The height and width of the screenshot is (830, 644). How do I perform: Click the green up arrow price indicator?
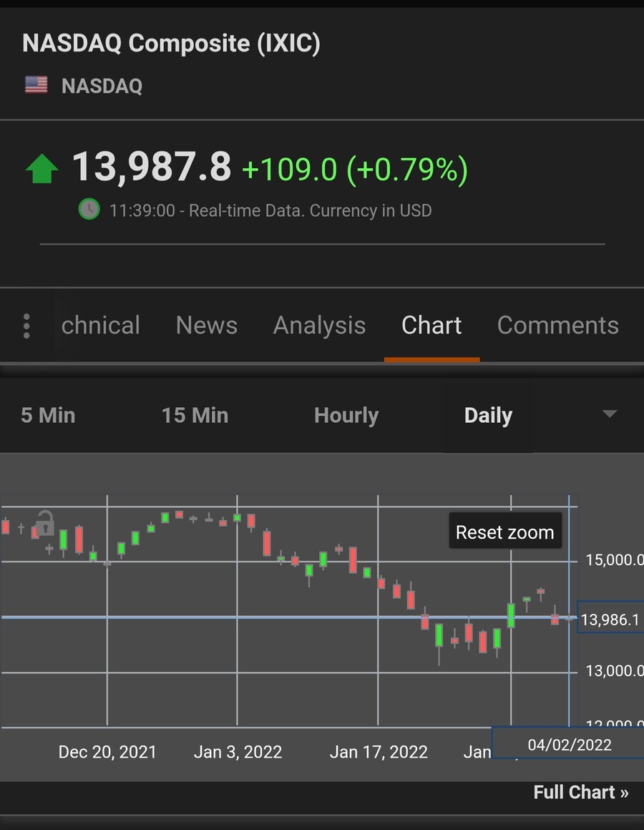(42, 169)
